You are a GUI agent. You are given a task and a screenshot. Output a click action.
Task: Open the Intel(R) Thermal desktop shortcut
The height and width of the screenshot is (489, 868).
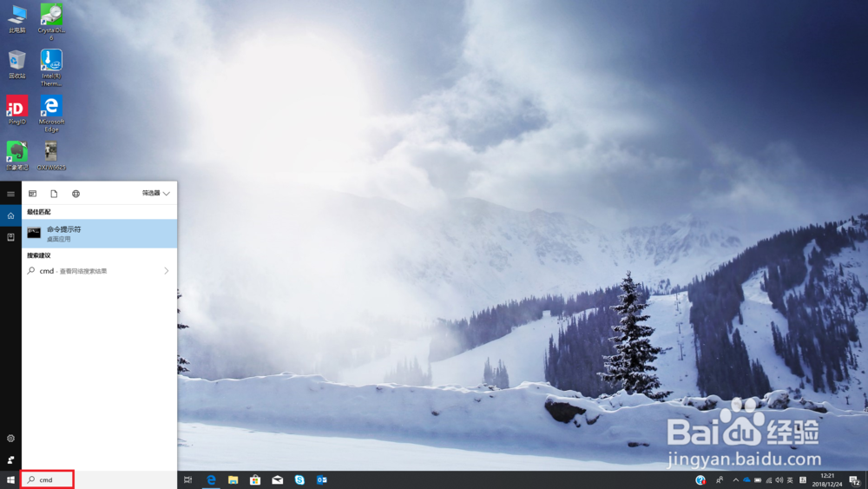[x=51, y=68]
